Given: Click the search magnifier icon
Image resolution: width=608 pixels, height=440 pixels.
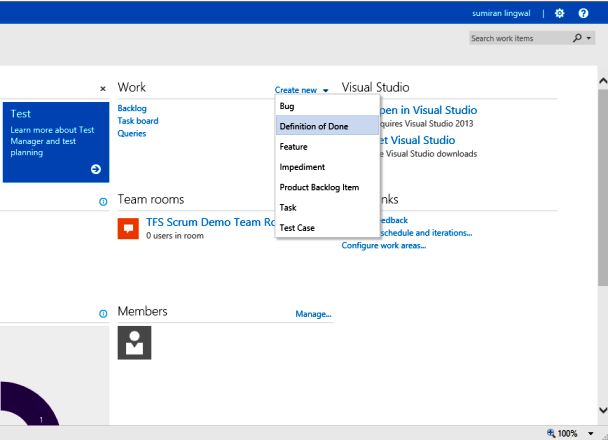Looking at the screenshot, I should pyautogui.click(x=577, y=38).
